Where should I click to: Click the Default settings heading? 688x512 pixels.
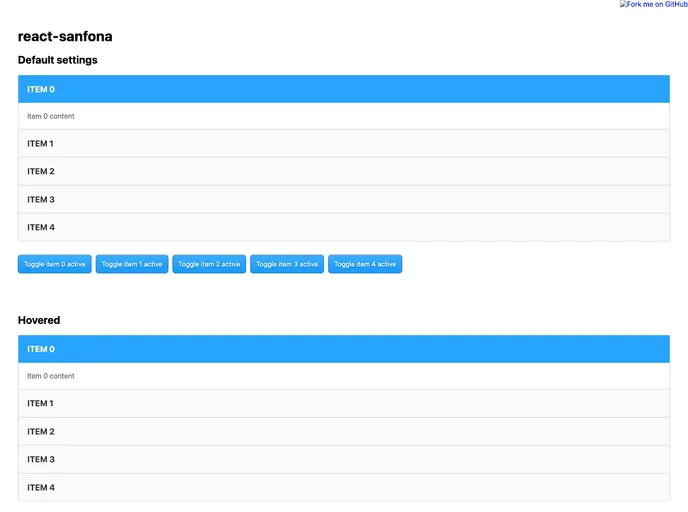57,60
